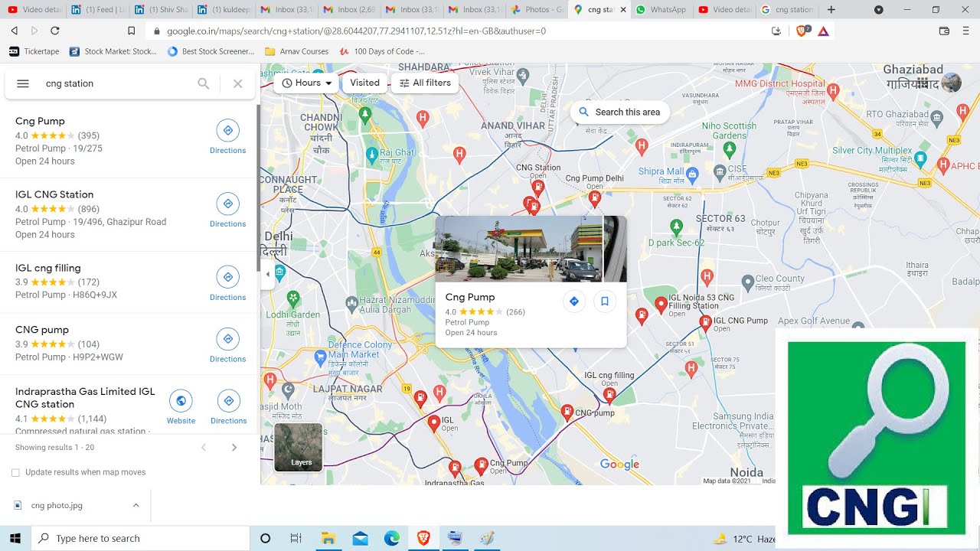Go back in the browser
Screen dimensions: 980x551
pos(15,31)
